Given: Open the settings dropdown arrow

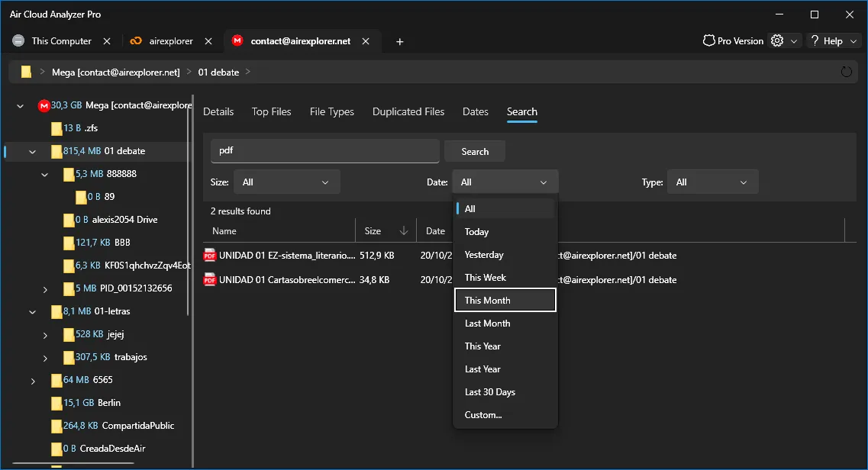Looking at the screenshot, I should pyautogui.click(x=793, y=41).
